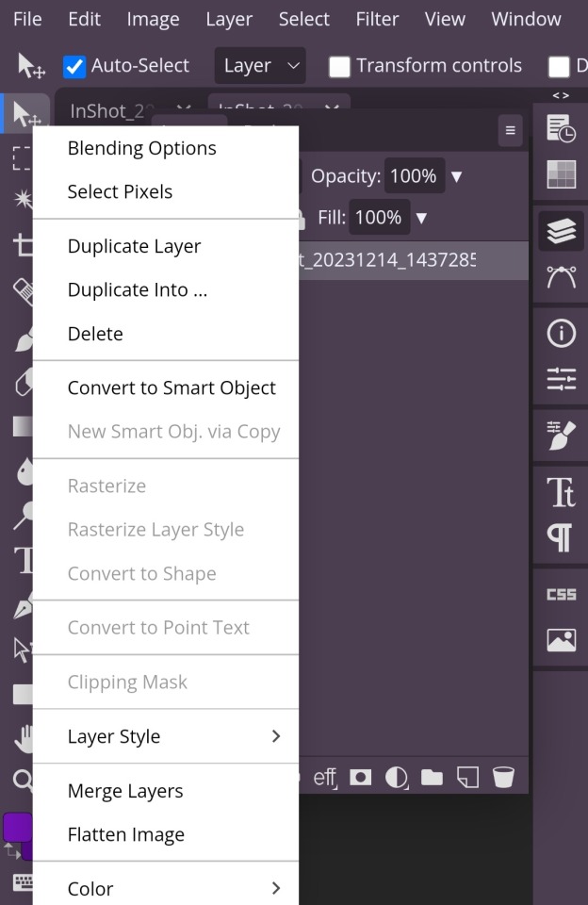
Task: Choose Merge Layers
Action: [166, 791]
